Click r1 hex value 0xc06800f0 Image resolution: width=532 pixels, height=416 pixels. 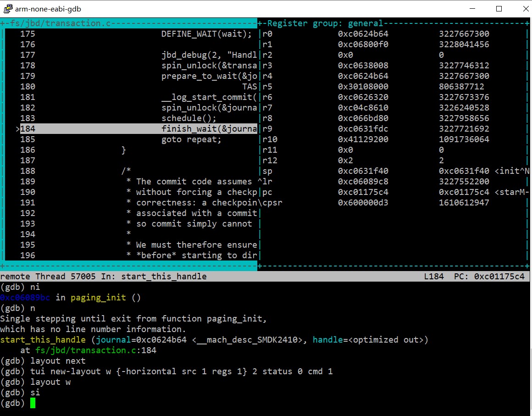pyautogui.click(x=363, y=44)
